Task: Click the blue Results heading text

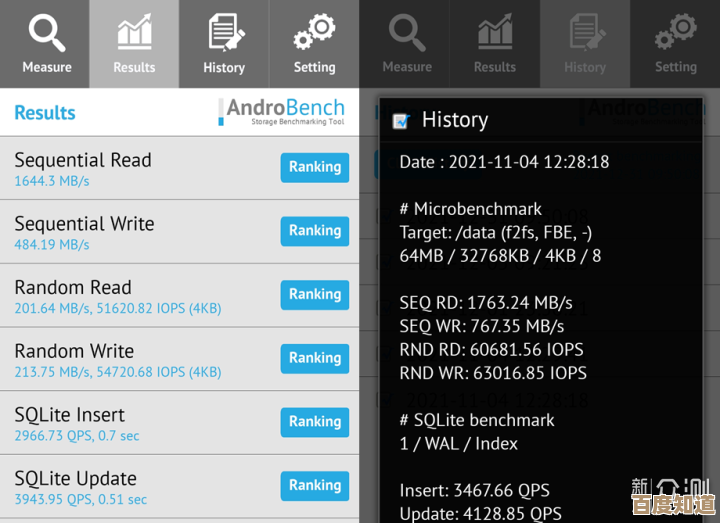Action: tap(45, 113)
